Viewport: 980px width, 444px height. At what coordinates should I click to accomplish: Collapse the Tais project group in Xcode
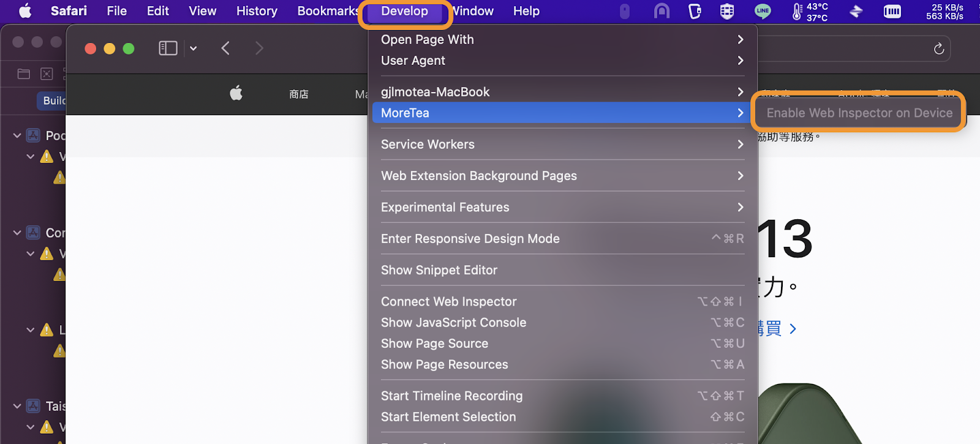(x=17, y=406)
